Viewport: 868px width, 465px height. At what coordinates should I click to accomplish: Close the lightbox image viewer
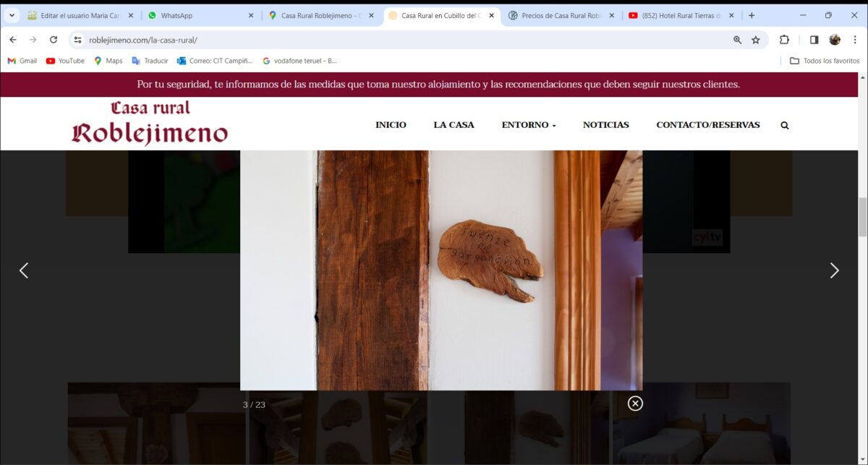pyautogui.click(x=635, y=404)
